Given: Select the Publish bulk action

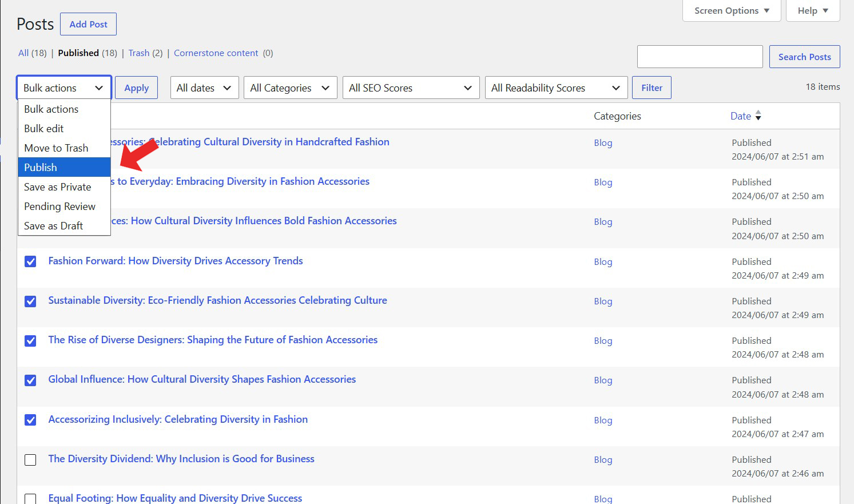Looking at the screenshot, I should [x=64, y=167].
